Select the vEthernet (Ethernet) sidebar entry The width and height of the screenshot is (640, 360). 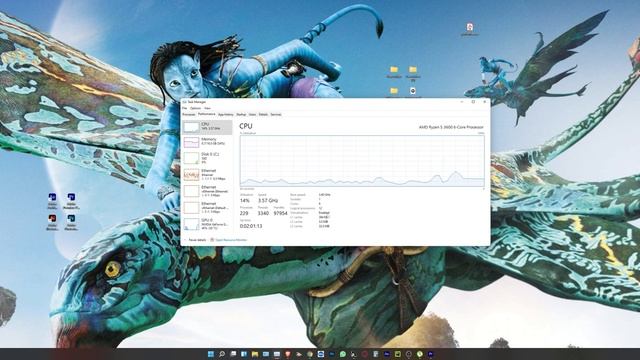click(x=207, y=191)
